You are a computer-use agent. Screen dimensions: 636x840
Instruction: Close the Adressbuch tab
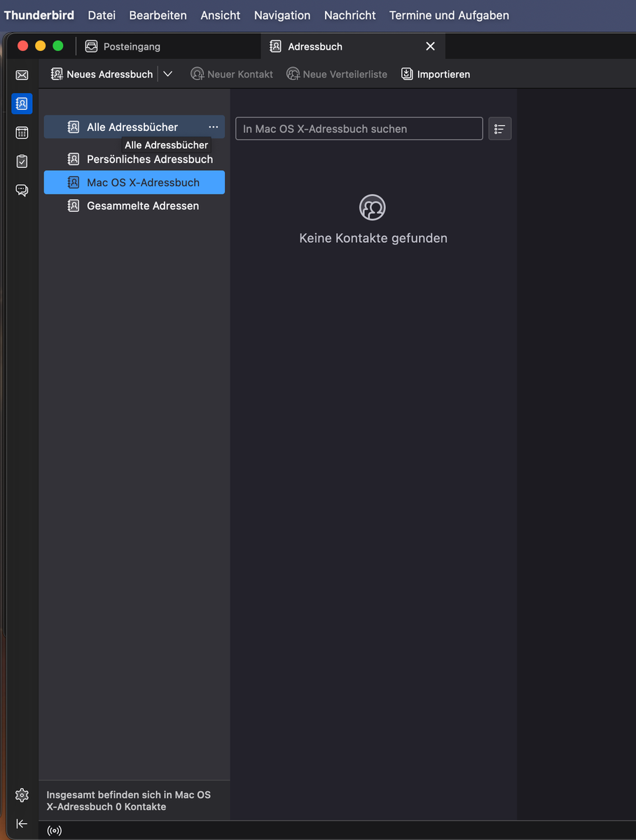(431, 46)
